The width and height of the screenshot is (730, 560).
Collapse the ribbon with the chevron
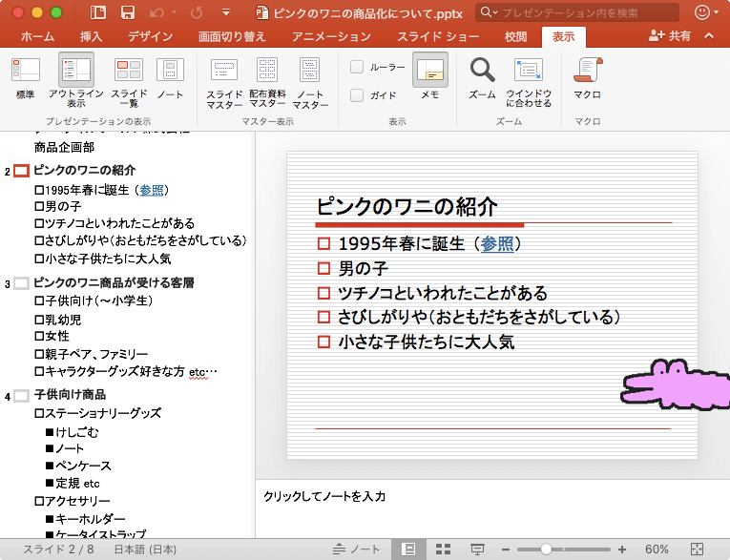(709, 35)
